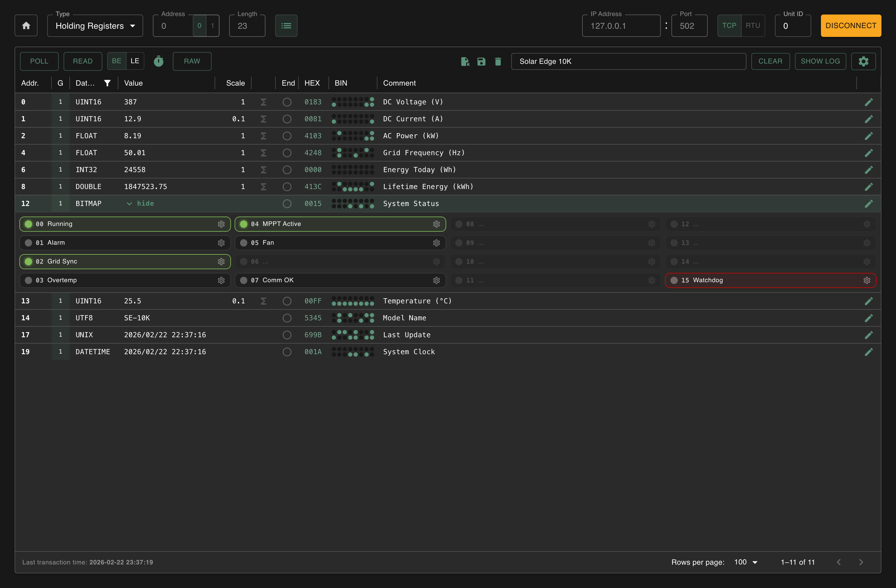Click into the Solar Edge 10K name field
This screenshot has height=588, width=896.
pos(628,61)
